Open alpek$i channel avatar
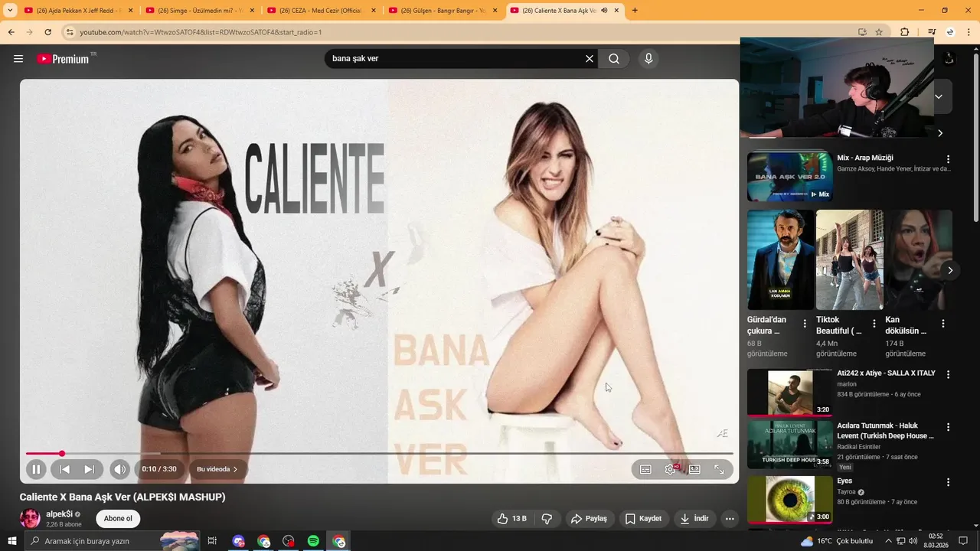980x551 pixels. 30,518
